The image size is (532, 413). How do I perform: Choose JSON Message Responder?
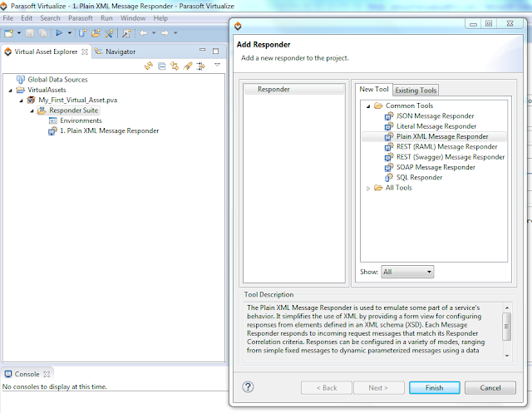(435, 116)
